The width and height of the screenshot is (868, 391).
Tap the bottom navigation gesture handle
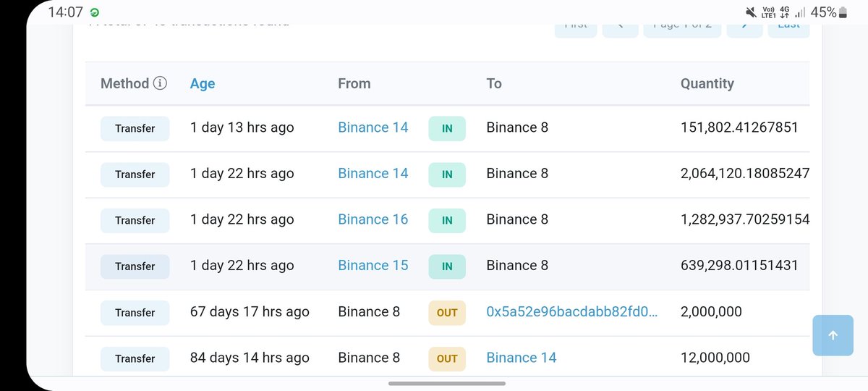pyautogui.click(x=434, y=383)
